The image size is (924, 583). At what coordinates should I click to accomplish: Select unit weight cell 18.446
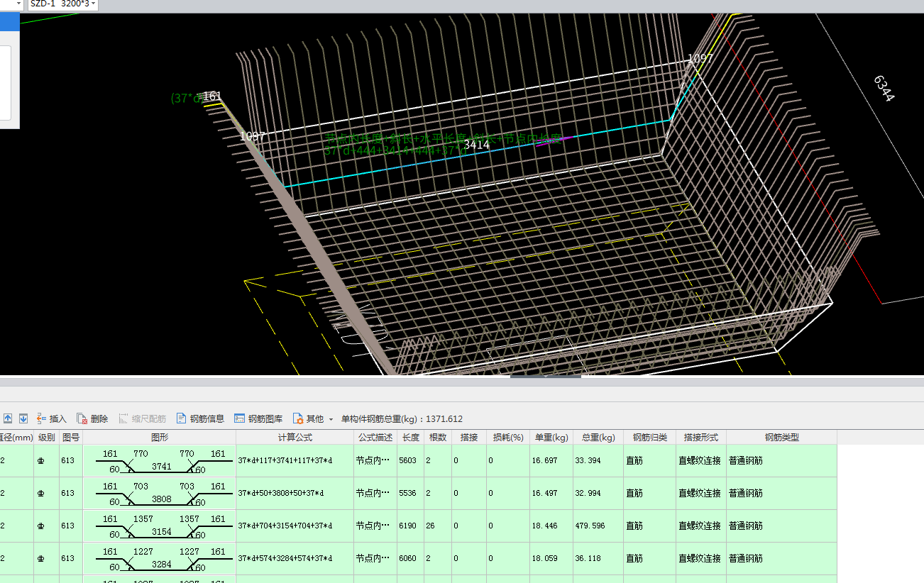pyautogui.click(x=551, y=526)
